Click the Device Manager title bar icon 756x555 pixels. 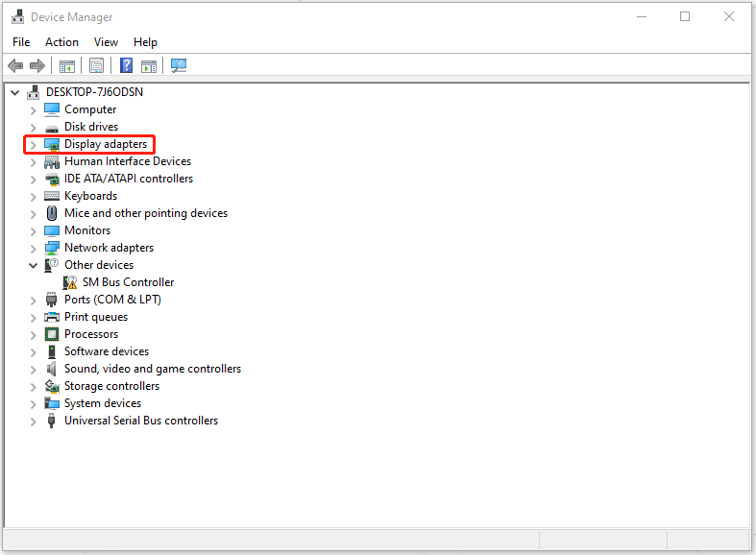coord(18,16)
